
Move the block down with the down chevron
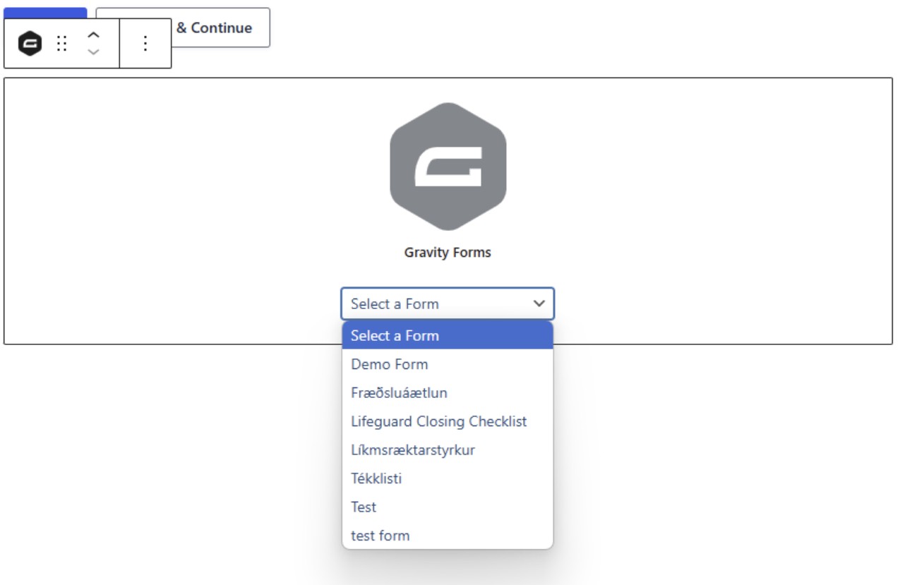point(93,52)
